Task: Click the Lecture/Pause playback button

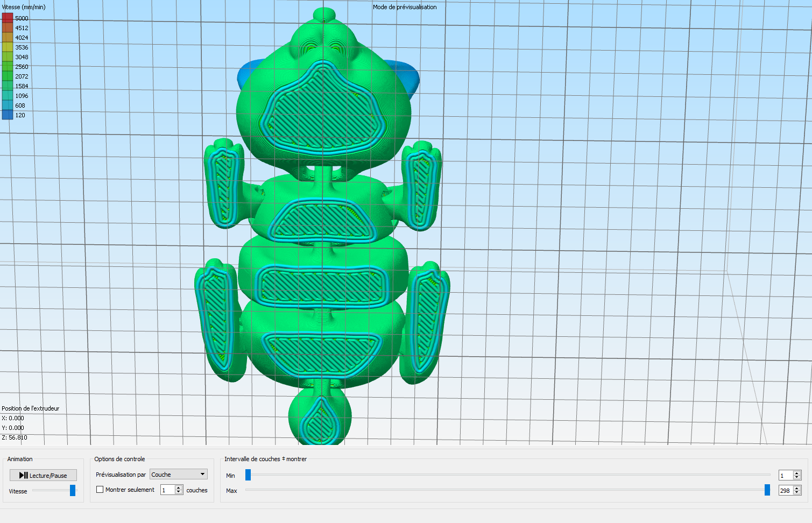Action: click(x=43, y=475)
